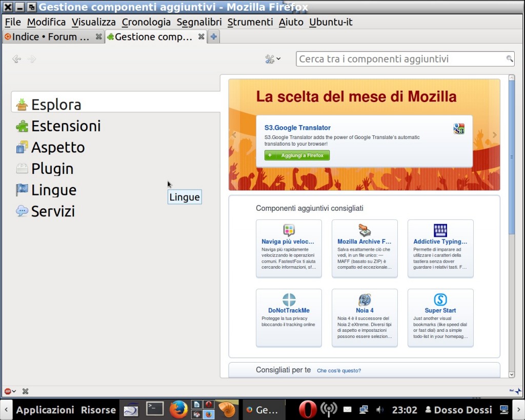Image resolution: width=525 pixels, height=420 pixels.
Task: Open the Modifica menu
Action: 46,22
